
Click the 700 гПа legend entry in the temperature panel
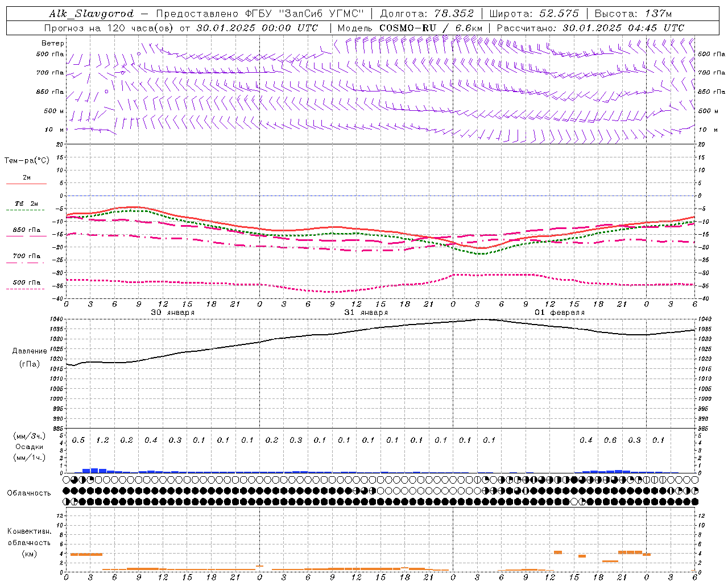click(26, 256)
